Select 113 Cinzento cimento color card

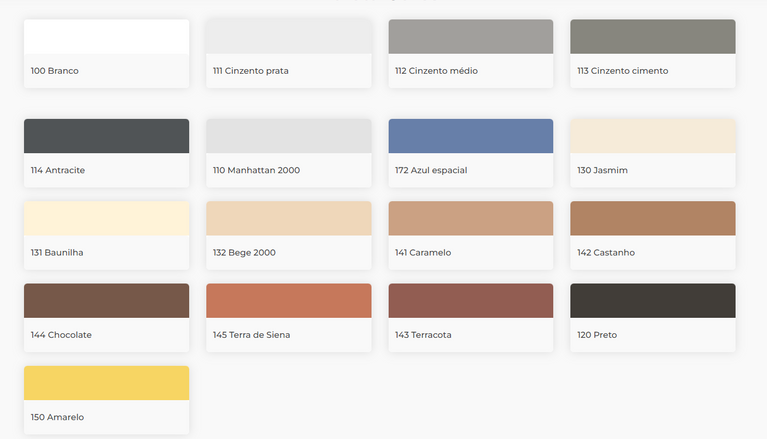coord(652,37)
